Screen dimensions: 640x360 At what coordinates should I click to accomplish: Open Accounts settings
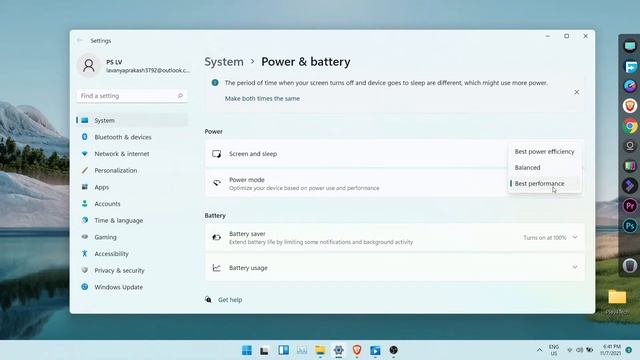click(x=132, y=204)
